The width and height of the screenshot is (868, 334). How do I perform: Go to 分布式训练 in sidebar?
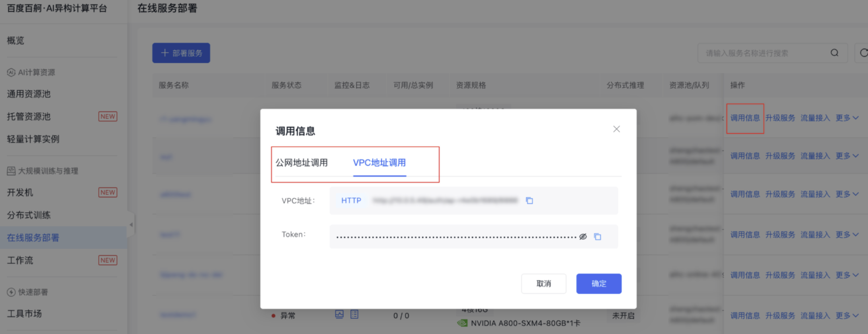[x=29, y=215]
